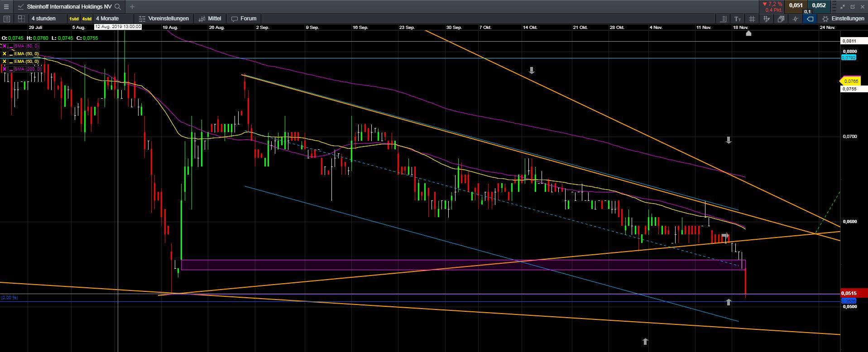The width and height of the screenshot is (868, 352).
Task: Click the sell price 0,051 button
Action: click(x=796, y=6)
